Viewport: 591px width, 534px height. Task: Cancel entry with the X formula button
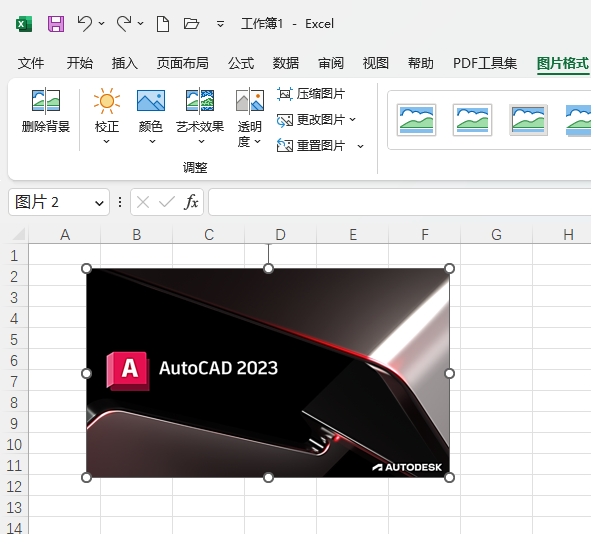(143, 202)
